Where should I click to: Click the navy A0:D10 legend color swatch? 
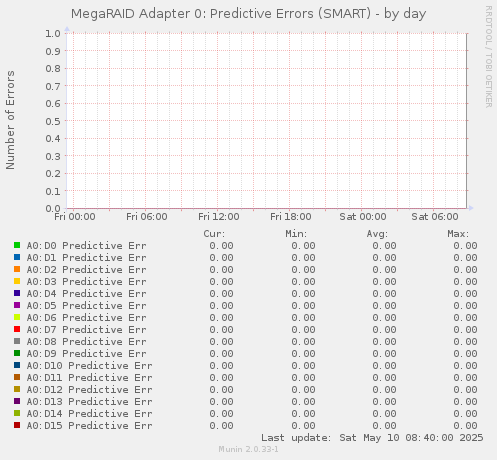[x=17, y=365]
